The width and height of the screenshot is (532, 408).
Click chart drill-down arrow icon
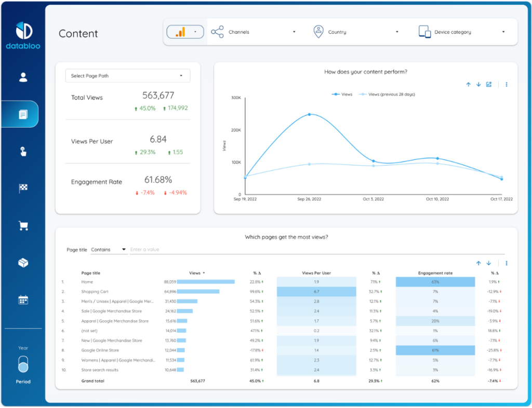478,85
